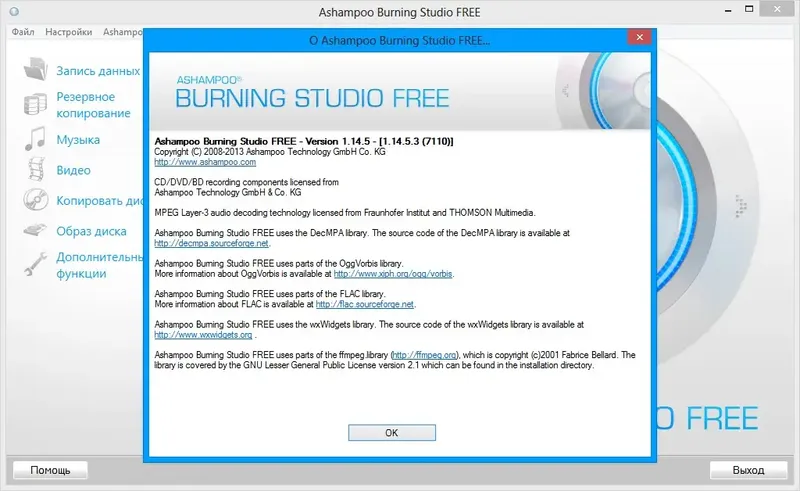Image resolution: width=800 pixels, height=491 pixels.
Task: Select Видео in sidebar
Action: pyautogui.click(x=73, y=170)
